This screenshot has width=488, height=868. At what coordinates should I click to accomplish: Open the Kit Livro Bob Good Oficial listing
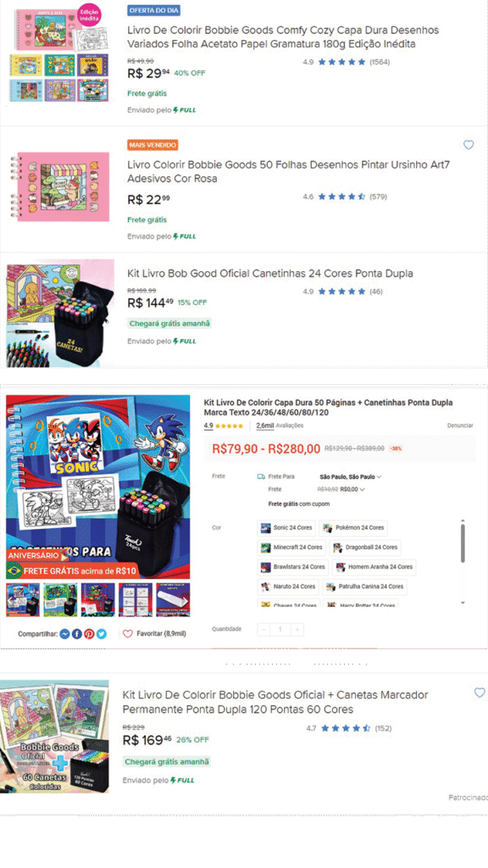(270, 274)
